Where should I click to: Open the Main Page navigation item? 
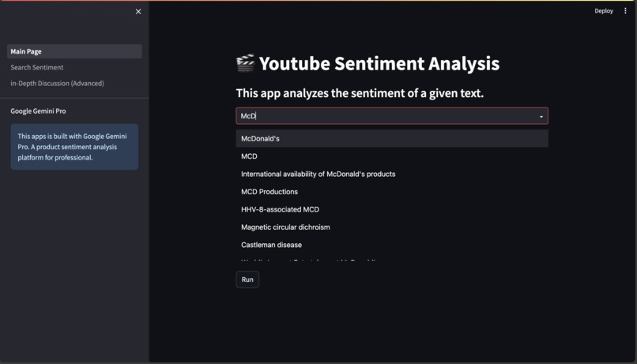tap(74, 51)
